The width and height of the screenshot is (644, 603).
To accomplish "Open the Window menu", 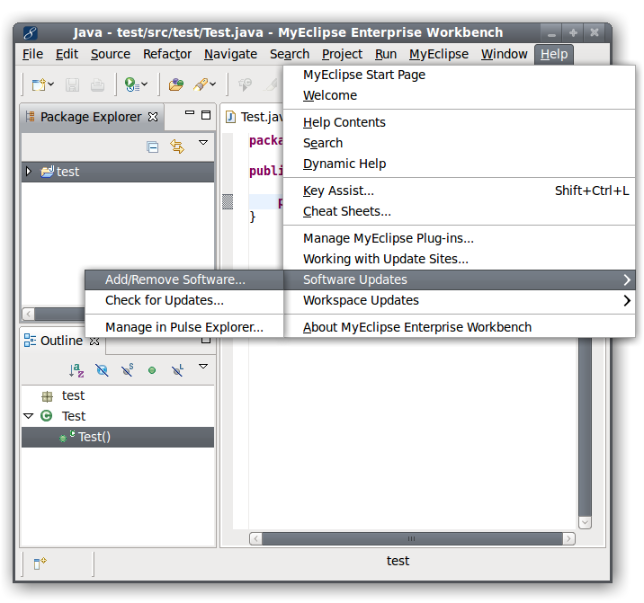I will [504, 54].
